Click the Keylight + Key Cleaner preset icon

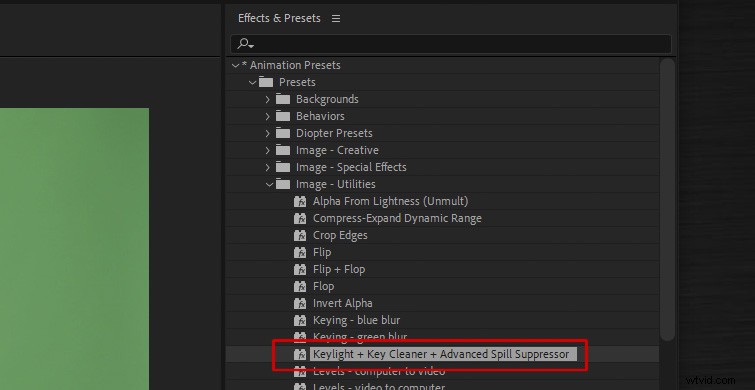pos(300,355)
